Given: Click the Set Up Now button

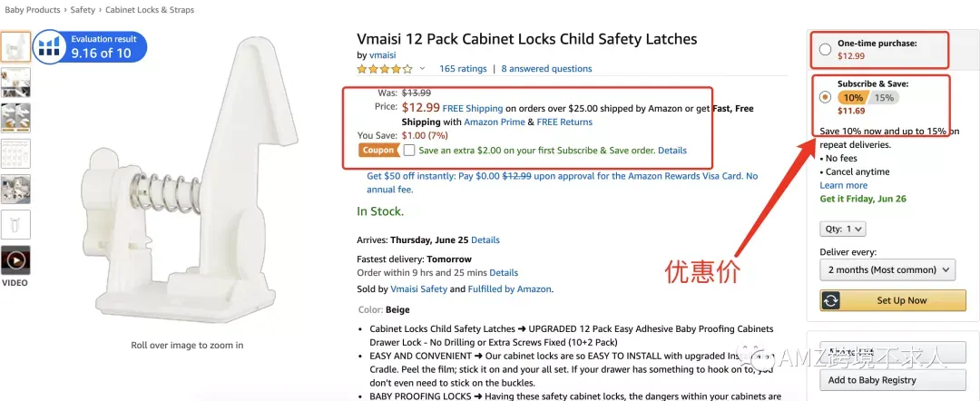Looking at the screenshot, I should (893, 300).
